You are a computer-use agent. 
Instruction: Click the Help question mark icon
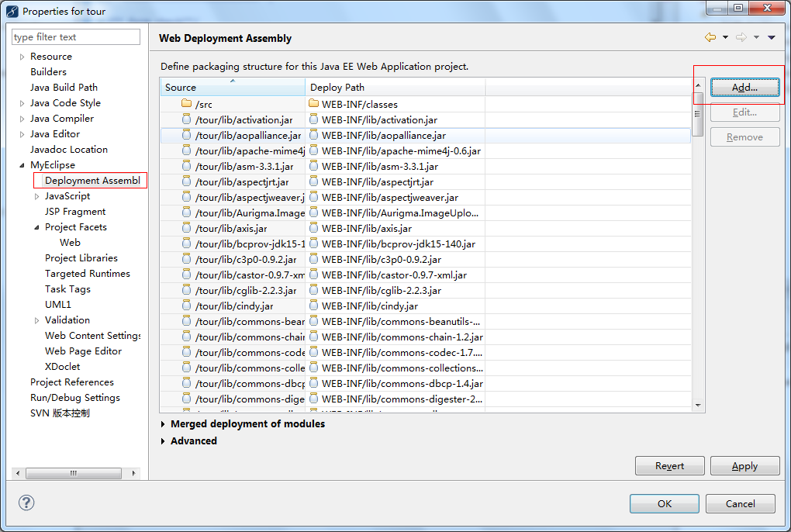tap(26, 503)
